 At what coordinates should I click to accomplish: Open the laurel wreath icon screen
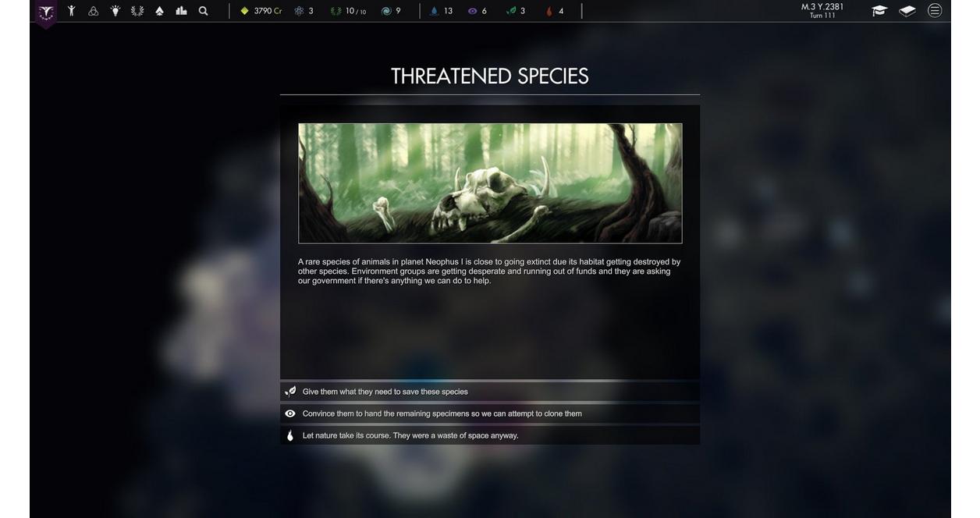pyautogui.click(x=137, y=11)
